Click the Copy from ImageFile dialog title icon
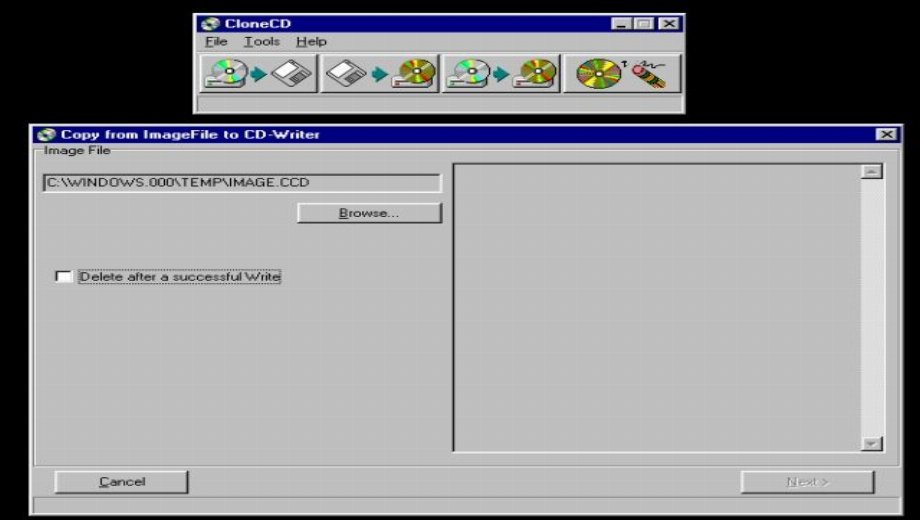 tap(46, 134)
